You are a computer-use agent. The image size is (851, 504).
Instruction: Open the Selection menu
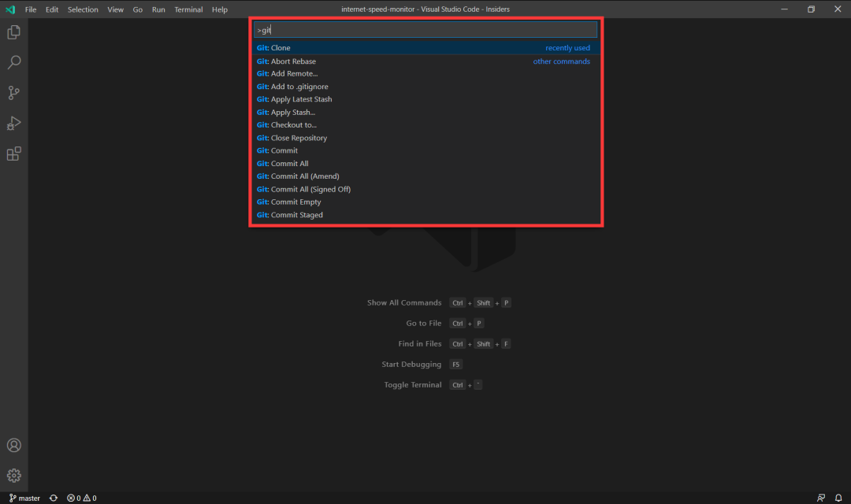pos(83,9)
